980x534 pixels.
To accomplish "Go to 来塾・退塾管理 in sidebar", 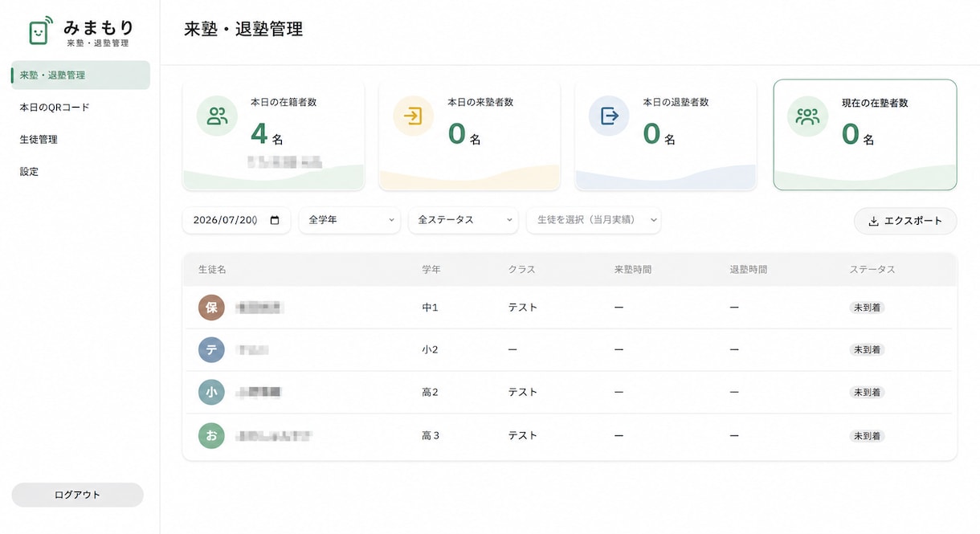I will [80, 75].
